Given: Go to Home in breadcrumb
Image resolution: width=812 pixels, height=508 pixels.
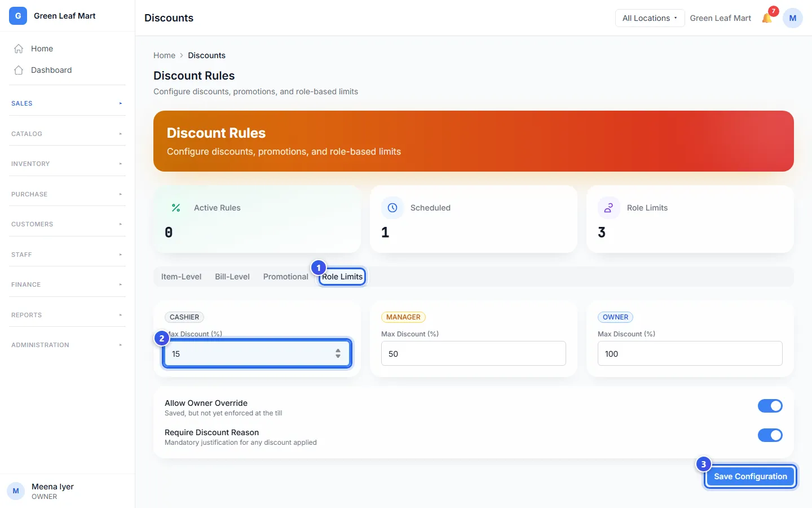Looking at the screenshot, I should [x=164, y=55].
